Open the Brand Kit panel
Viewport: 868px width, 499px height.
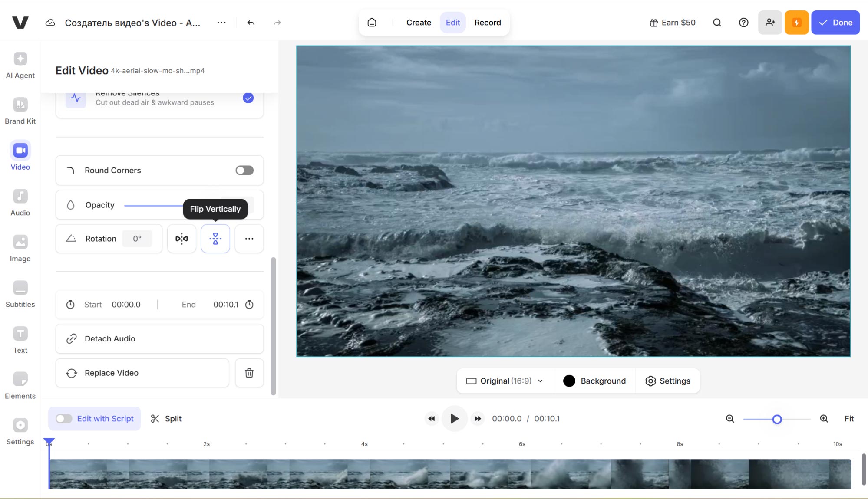click(20, 111)
